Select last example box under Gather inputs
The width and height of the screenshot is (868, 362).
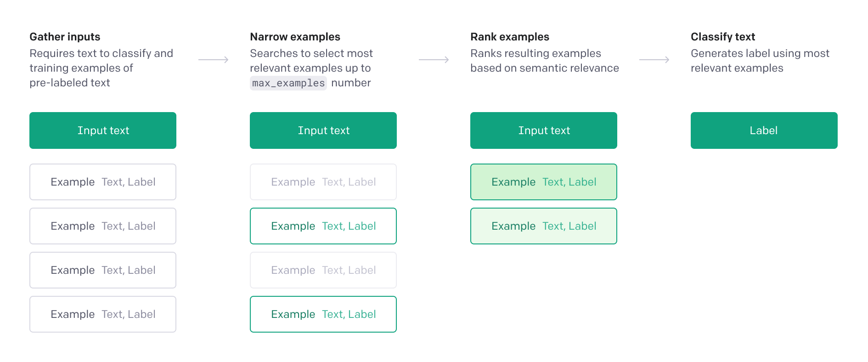103,314
